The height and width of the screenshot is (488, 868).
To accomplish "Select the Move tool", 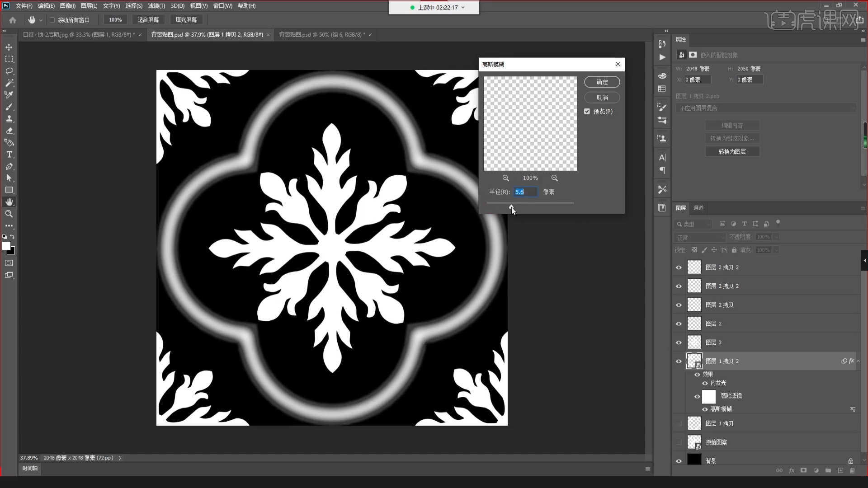I will coord(9,47).
